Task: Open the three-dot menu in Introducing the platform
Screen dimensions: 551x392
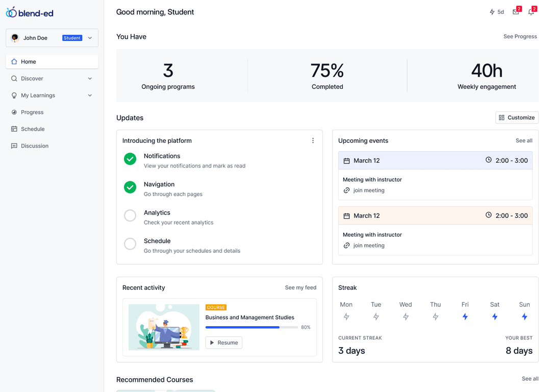Action: click(x=313, y=141)
